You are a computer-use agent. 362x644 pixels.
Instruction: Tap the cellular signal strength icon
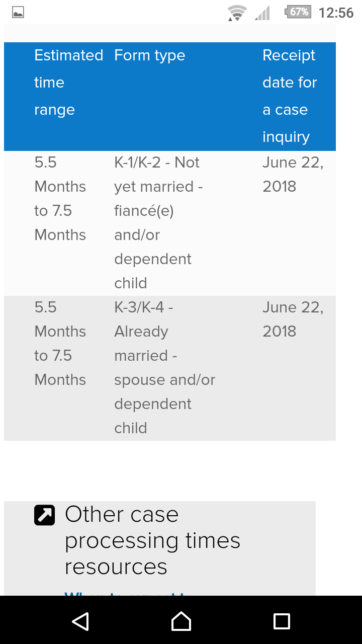262,13
